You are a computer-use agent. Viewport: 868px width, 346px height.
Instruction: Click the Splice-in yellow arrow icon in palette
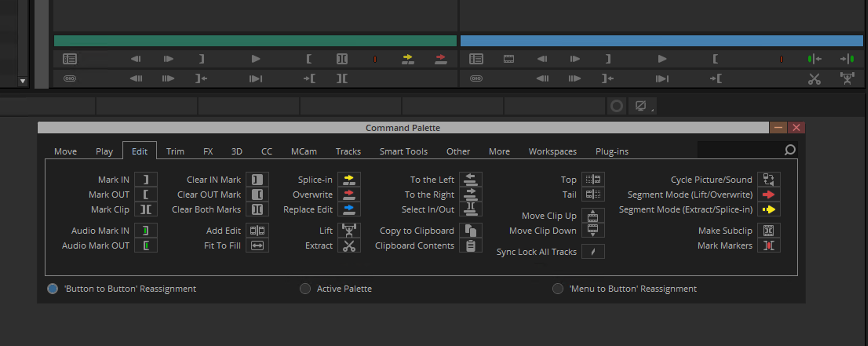[349, 180]
